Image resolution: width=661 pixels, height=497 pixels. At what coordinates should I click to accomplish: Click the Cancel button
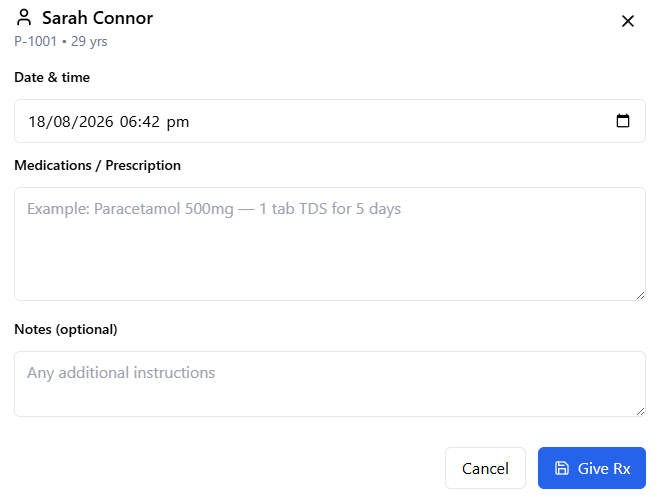point(485,468)
